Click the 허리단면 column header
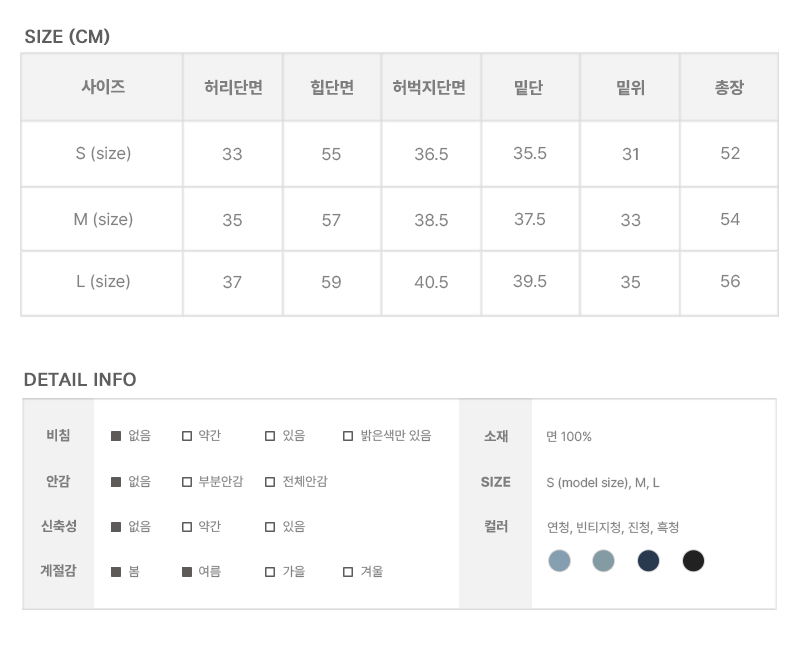The image size is (800, 671). 232,88
